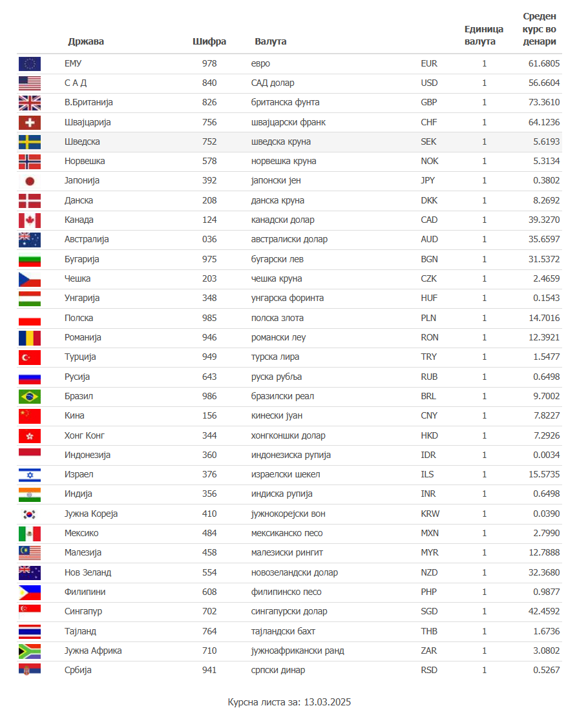This screenshot has width=588, height=708.
Task: Select the Шведска row name
Action: point(82,141)
